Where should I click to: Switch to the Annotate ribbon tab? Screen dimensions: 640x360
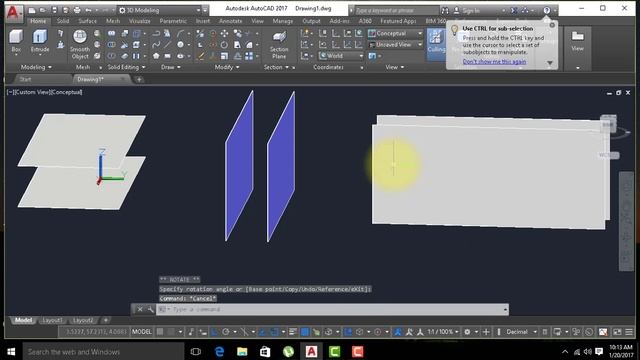231,21
